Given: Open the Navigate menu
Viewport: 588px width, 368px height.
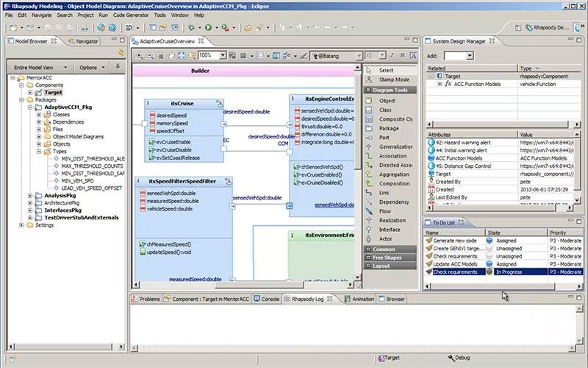Looking at the screenshot, I should [x=42, y=15].
